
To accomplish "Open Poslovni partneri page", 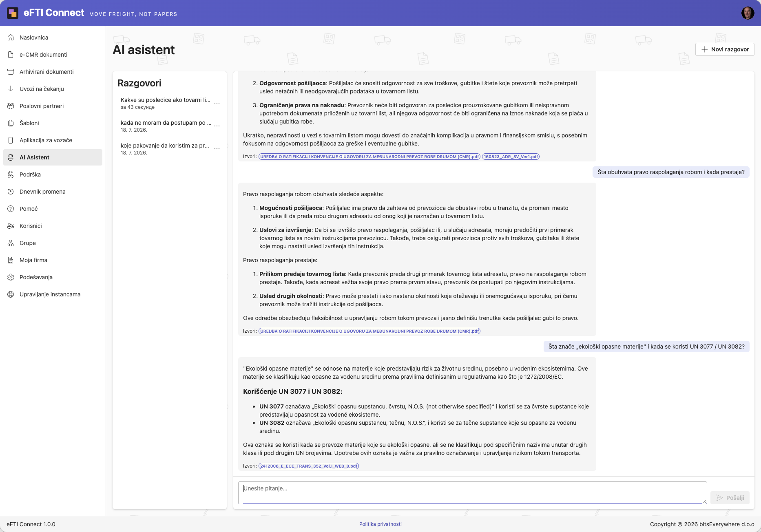I will [53, 106].
